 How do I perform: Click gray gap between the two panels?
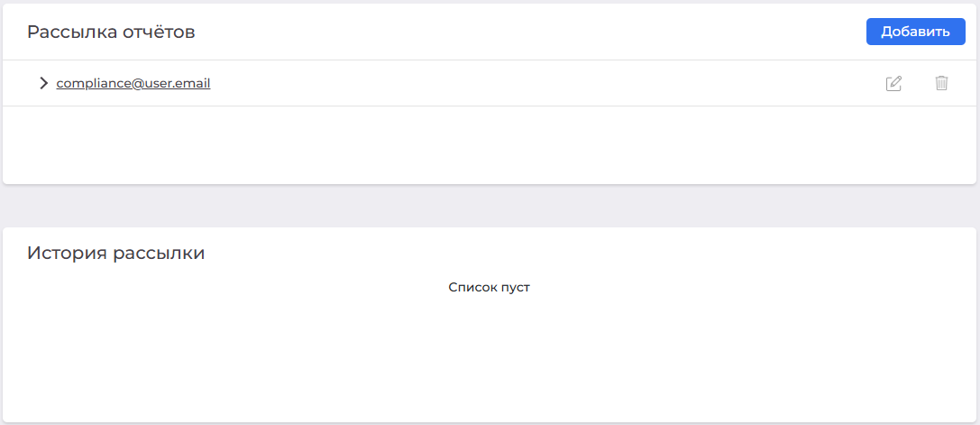(x=490, y=206)
